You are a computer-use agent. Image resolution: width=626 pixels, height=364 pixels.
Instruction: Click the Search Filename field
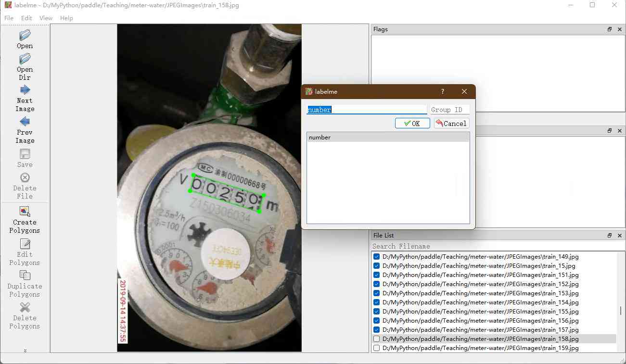point(498,246)
